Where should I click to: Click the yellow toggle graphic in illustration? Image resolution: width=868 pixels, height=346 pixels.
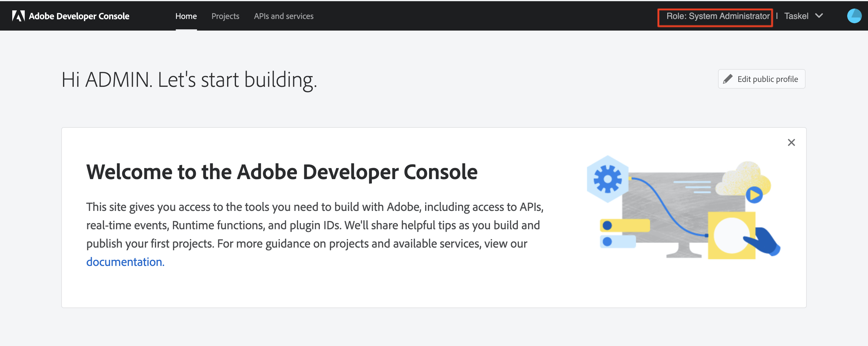624,225
